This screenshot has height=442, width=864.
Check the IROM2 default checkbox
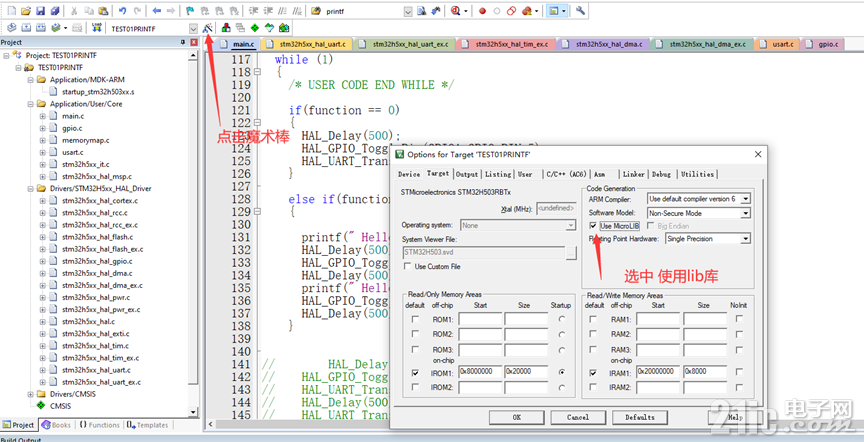click(415, 387)
